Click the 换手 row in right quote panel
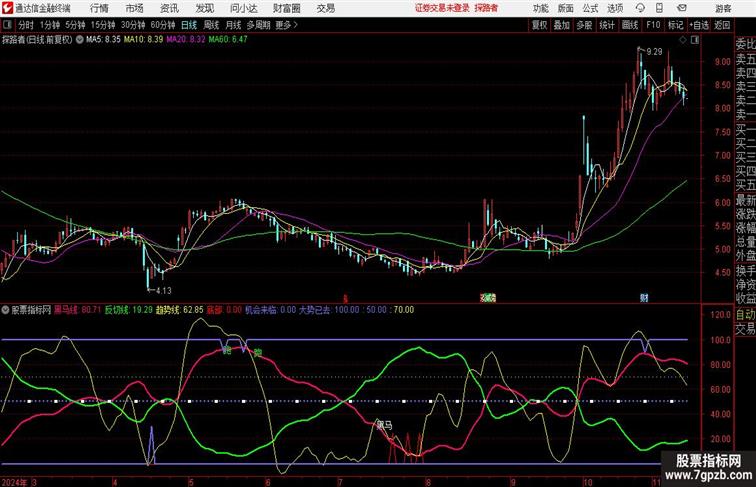This screenshot has width=756, height=487. point(745,271)
